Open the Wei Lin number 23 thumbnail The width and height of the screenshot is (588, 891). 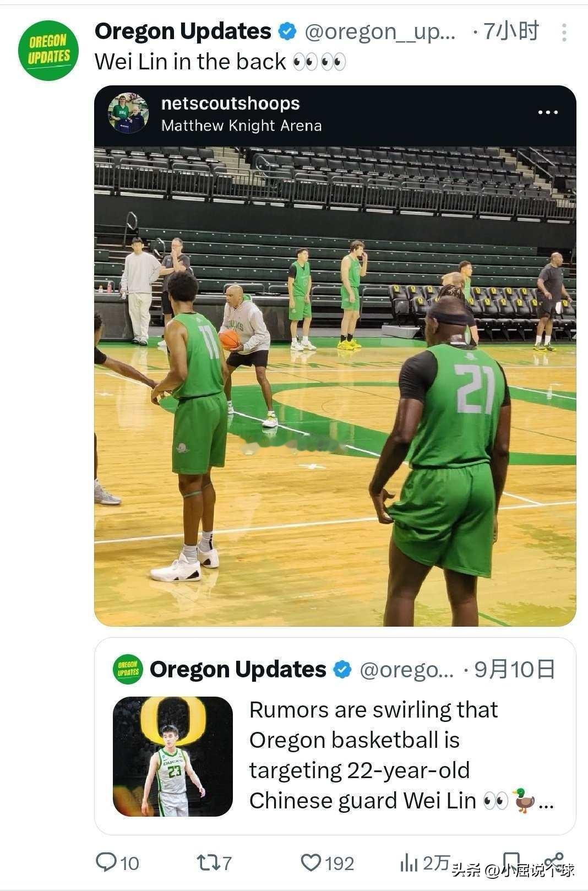[x=173, y=756]
